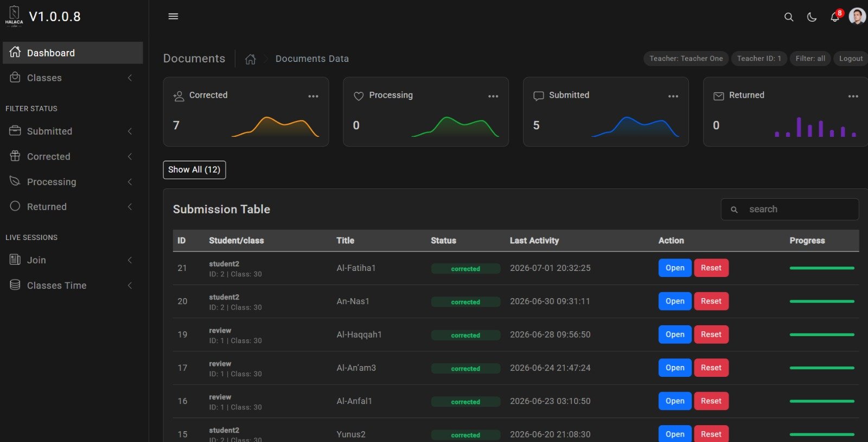
Task: Click the Show All (12) button
Action: click(x=194, y=170)
